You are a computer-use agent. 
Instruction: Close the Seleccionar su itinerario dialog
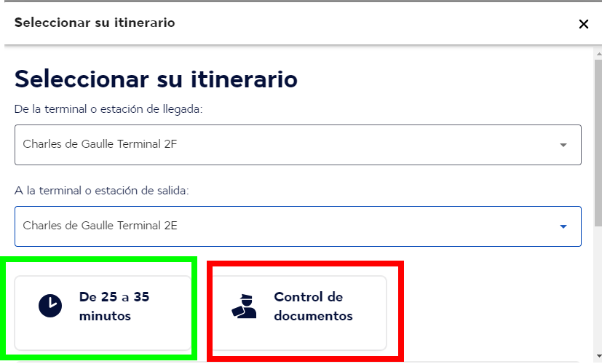click(x=583, y=24)
